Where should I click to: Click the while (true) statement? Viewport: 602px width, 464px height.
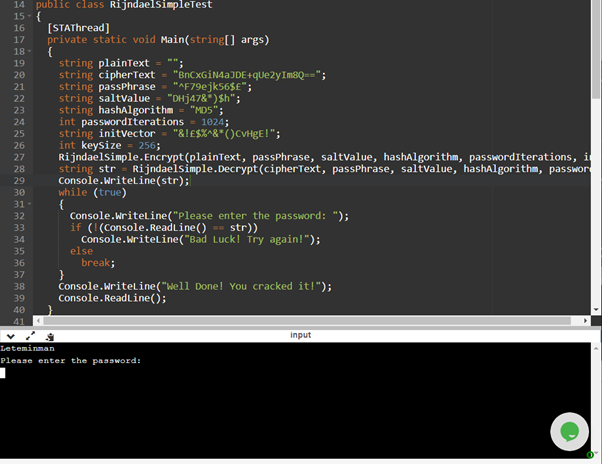click(92, 193)
